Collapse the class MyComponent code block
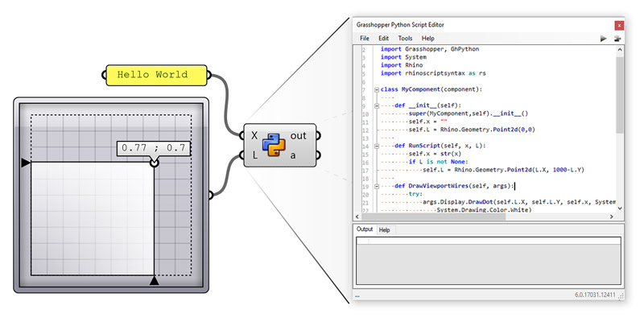 367,89
